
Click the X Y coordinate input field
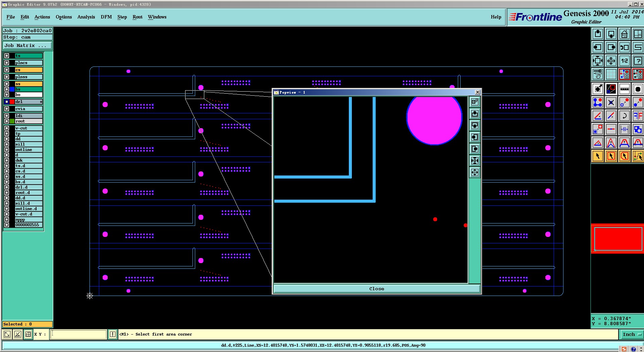coord(78,334)
